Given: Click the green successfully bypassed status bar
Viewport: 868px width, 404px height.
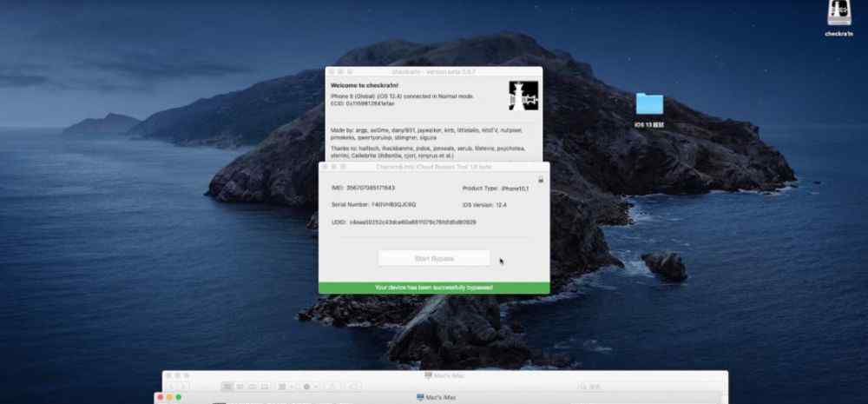Looking at the screenshot, I should pos(434,288).
